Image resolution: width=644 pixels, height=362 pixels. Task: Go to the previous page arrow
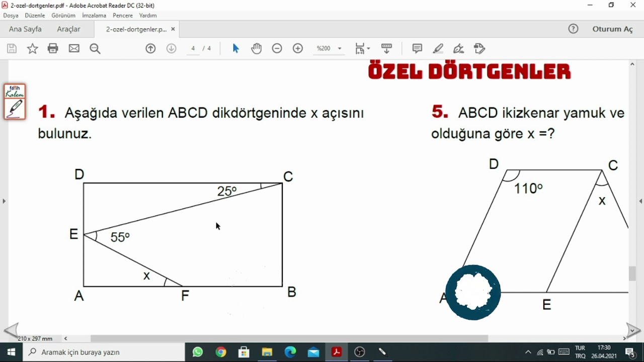(150, 49)
